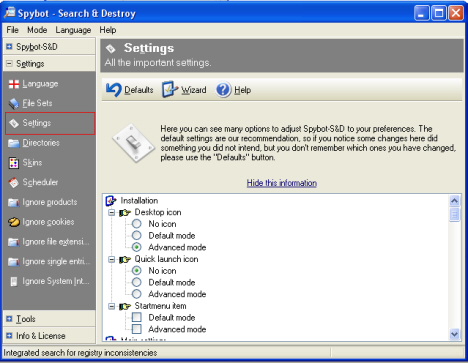Click the Desktop icon tree label
Viewport: 468px width, 363px height.
coord(158,212)
